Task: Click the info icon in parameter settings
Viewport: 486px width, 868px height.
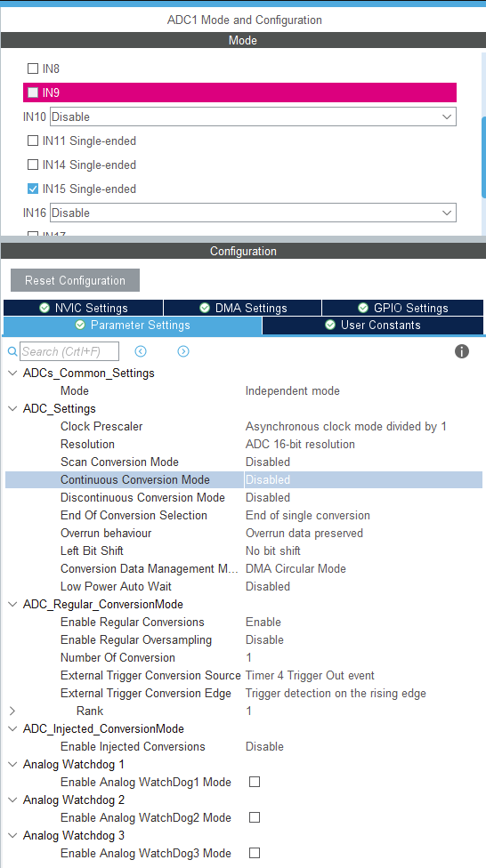Action: [462, 351]
